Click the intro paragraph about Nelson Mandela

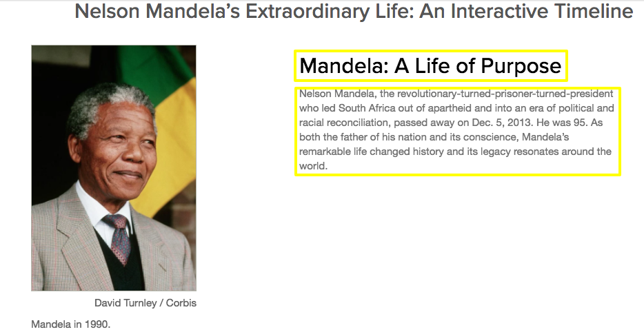[x=456, y=130]
